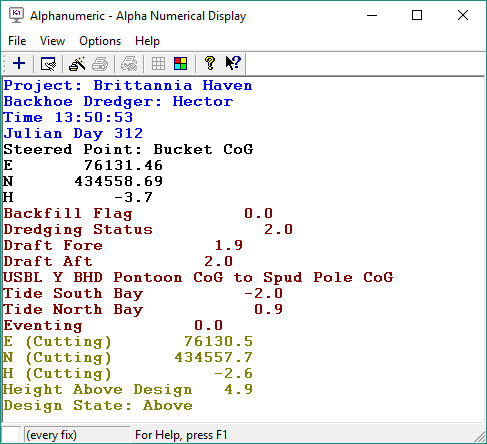The width and height of the screenshot is (487, 444).
Task: Maximize the Alphanumeric window
Action: tap(417, 15)
